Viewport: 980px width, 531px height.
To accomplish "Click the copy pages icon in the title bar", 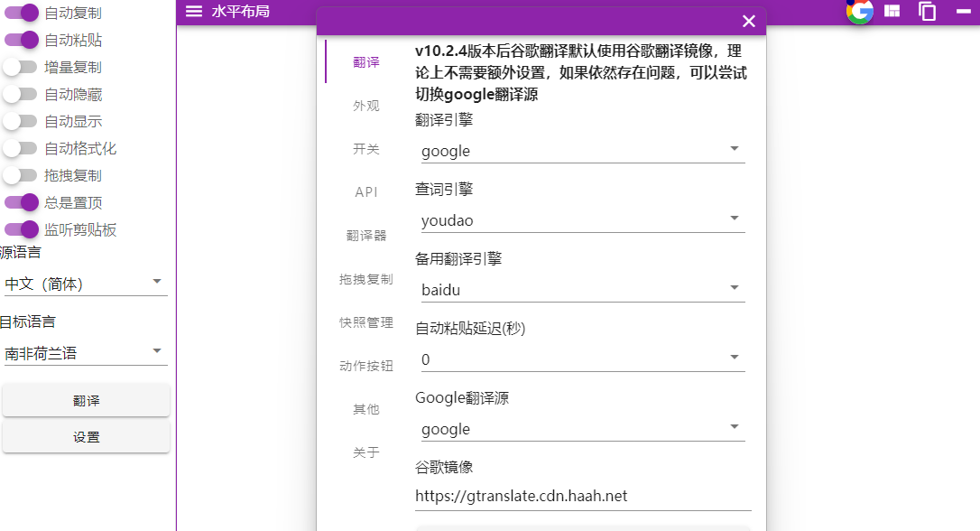I will (x=926, y=12).
